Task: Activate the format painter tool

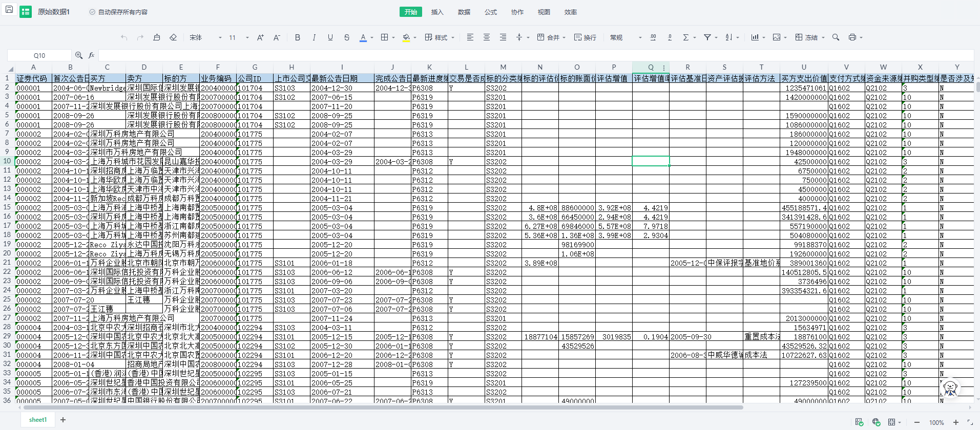Action: click(157, 37)
